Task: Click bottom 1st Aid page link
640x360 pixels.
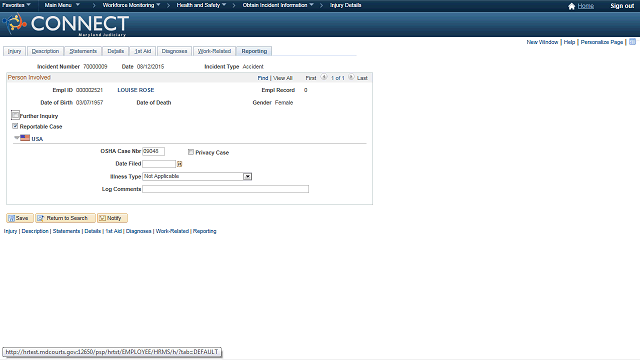Action: (x=113, y=231)
